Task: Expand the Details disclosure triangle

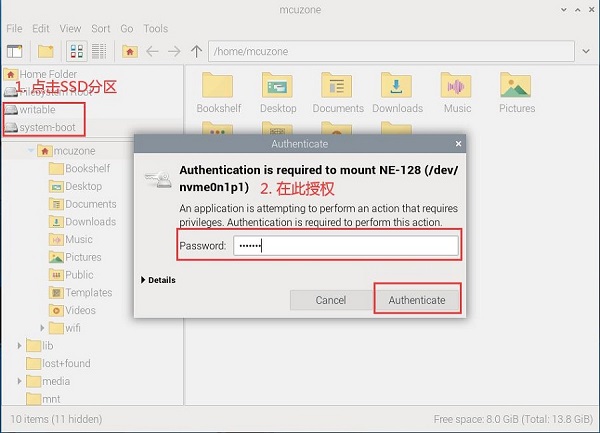Action: coord(143,280)
